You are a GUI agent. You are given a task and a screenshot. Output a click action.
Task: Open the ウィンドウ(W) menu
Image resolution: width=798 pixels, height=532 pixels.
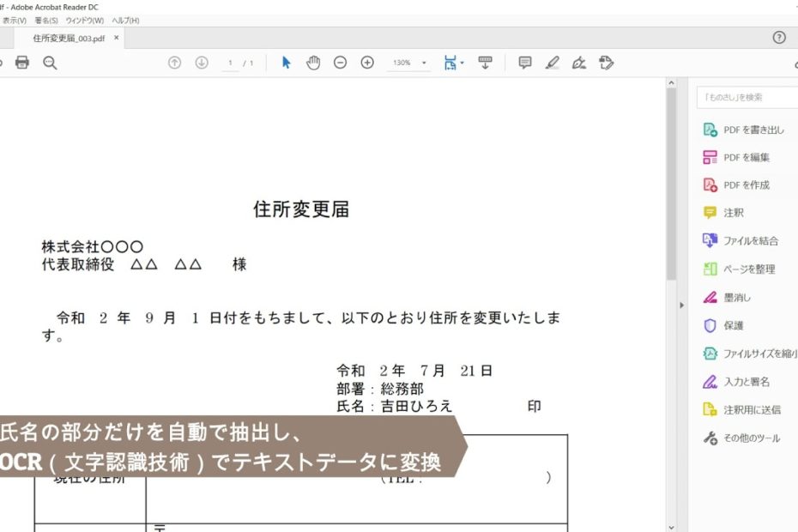pos(84,20)
